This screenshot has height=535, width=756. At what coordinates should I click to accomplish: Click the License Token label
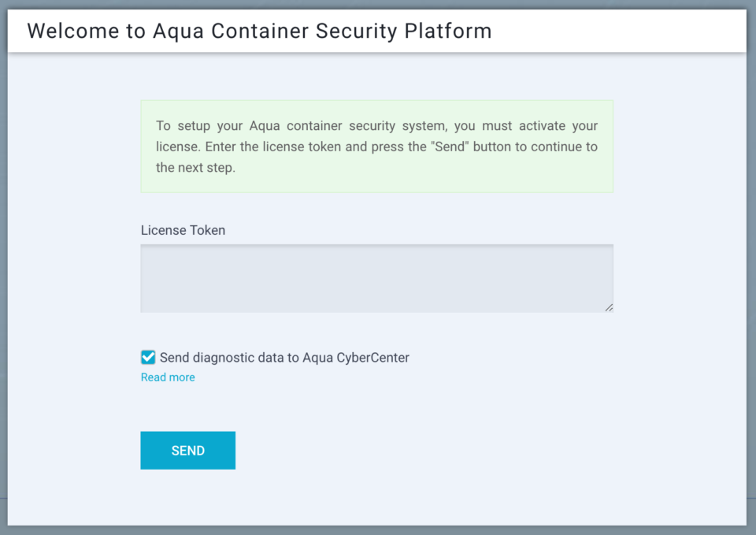[183, 230]
